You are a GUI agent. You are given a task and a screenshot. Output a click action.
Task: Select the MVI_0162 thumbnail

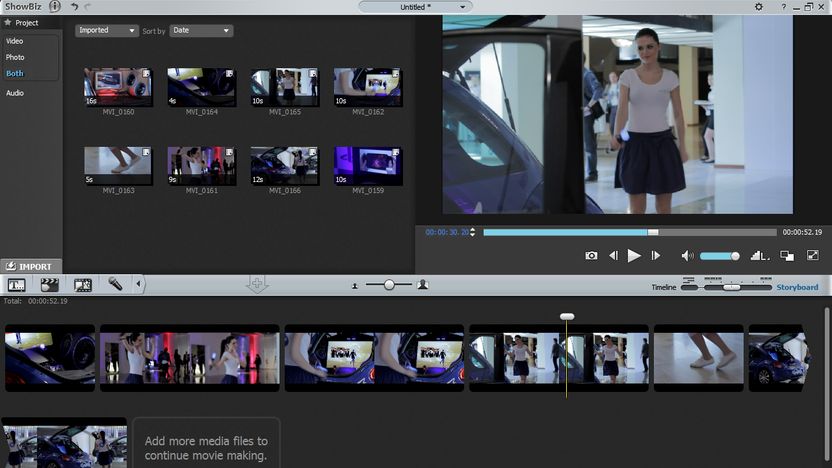tap(368, 87)
